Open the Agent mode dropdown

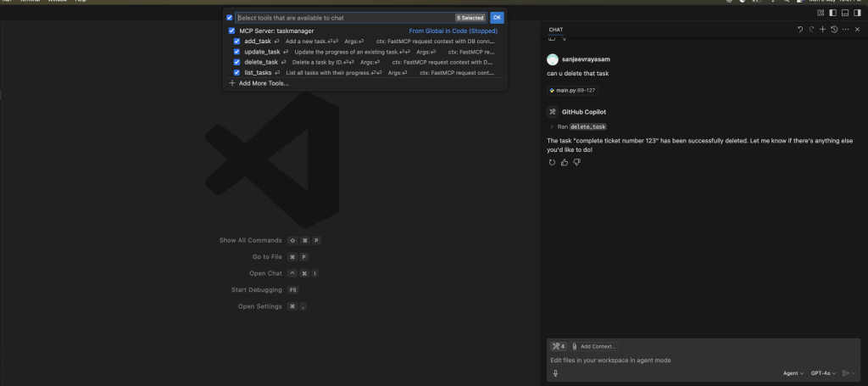coord(793,373)
